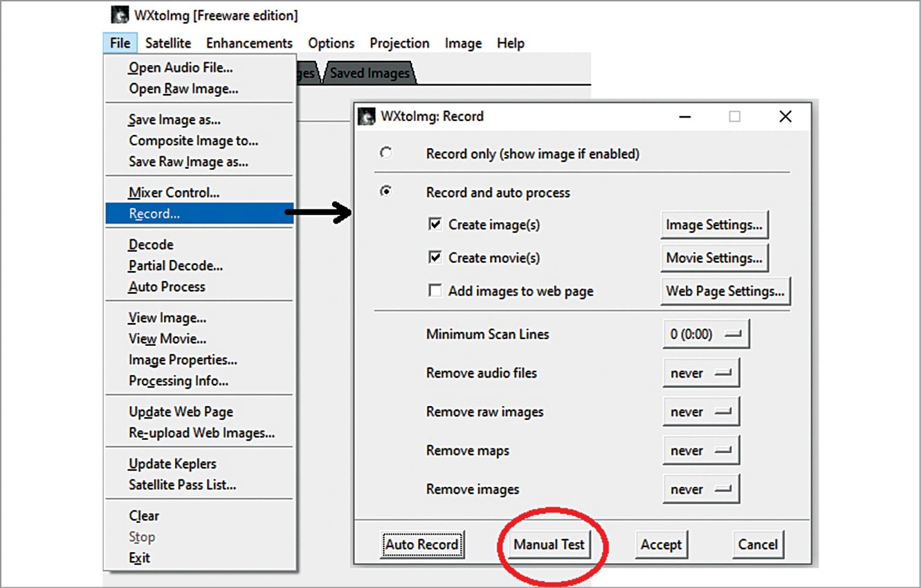This screenshot has height=588, width=921.
Task: Click the WXtoImg app icon in title bar
Action: [x=120, y=15]
